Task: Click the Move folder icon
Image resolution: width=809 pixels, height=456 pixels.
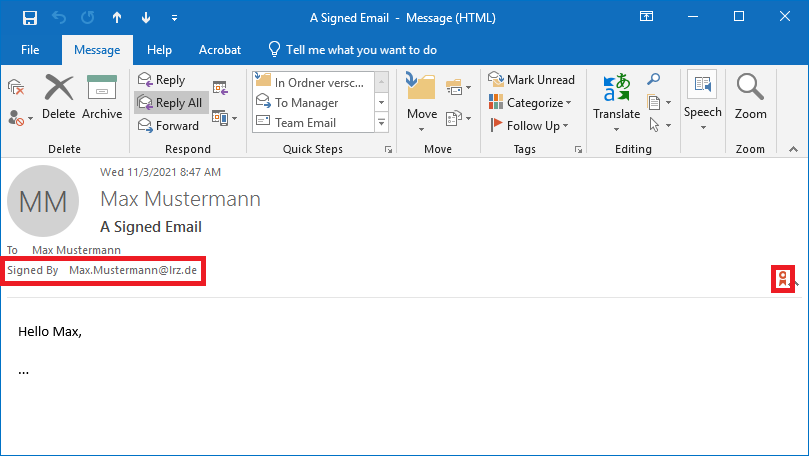Action: pos(421,97)
